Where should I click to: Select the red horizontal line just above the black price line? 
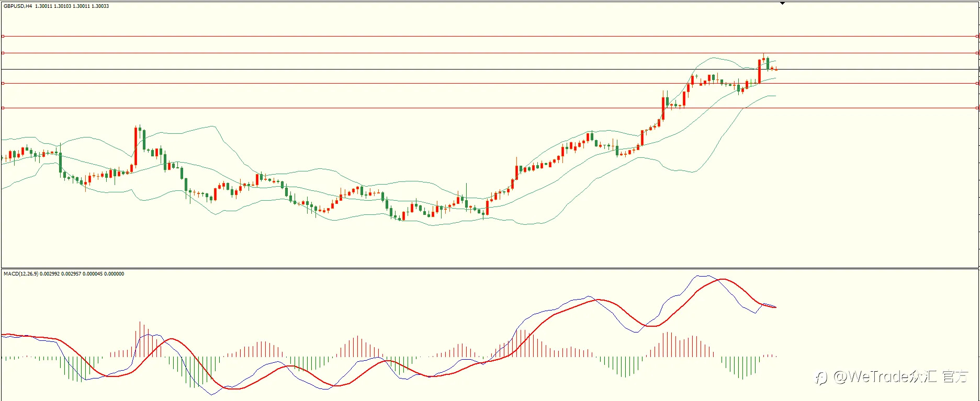click(490, 53)
